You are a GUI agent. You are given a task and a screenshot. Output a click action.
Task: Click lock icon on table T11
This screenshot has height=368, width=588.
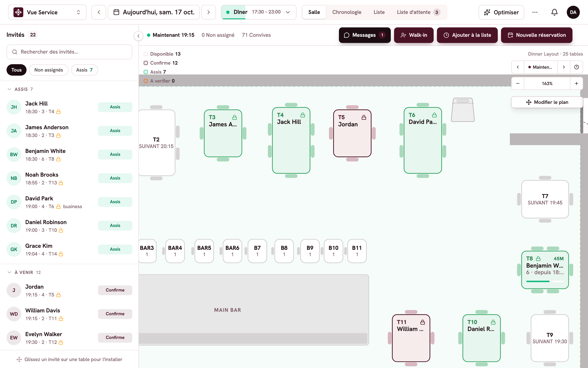(x=423, y=322)
